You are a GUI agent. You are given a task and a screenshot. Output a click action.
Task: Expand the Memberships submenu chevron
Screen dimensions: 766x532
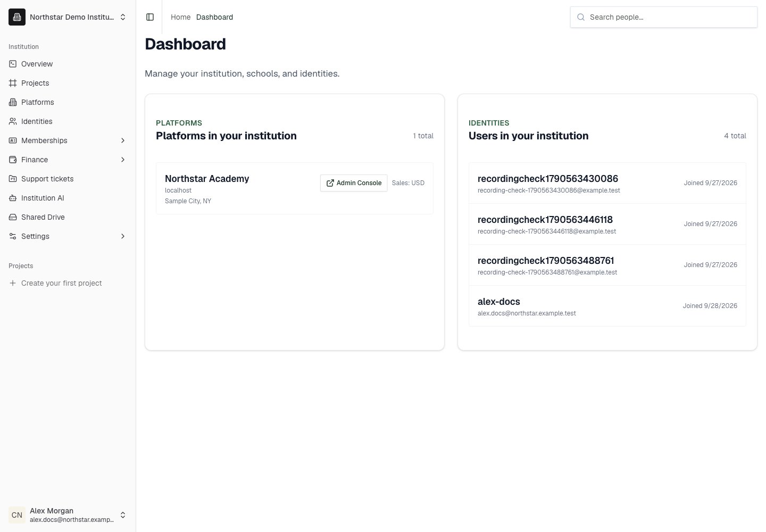point(123,140)
